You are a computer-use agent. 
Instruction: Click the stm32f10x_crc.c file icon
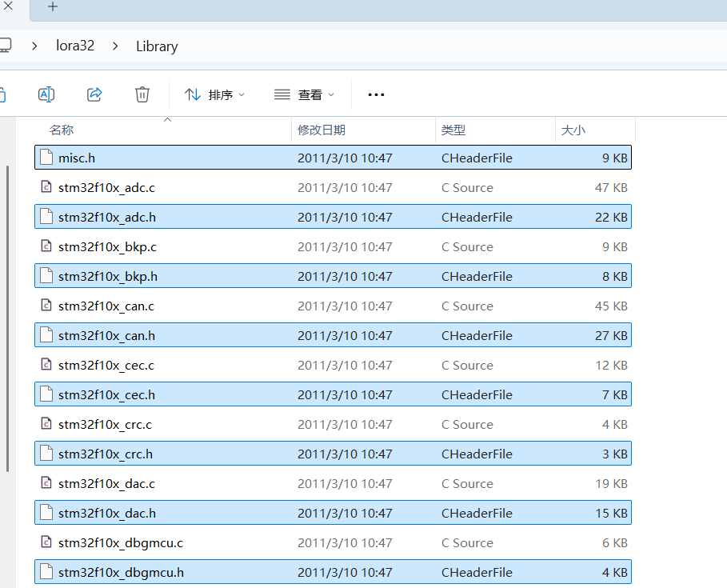pyautogui.click(x=46, y=423)
